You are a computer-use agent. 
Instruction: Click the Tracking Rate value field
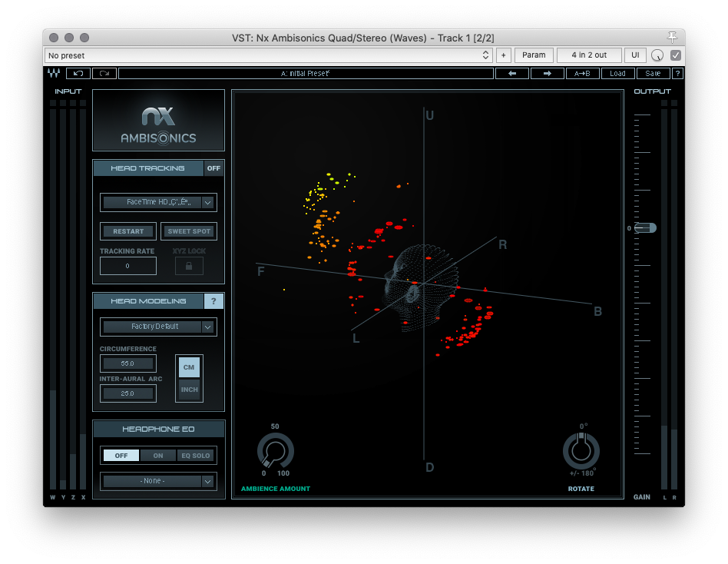coord(127,266)
